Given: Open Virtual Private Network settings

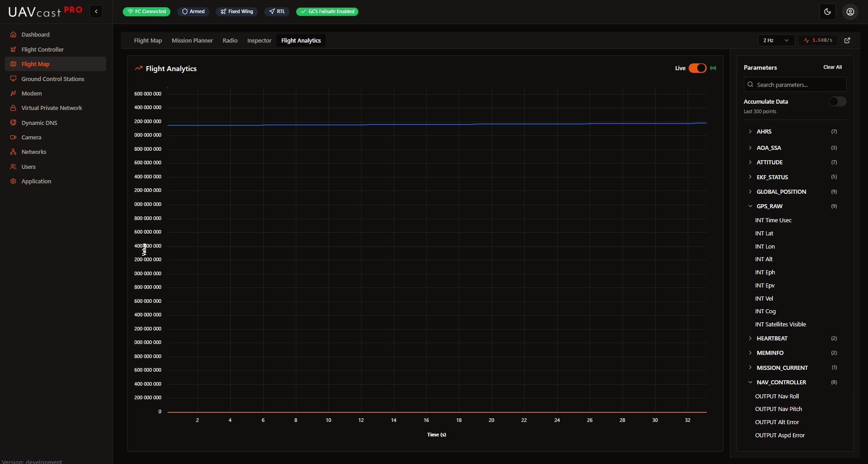Looking at the screenshot, I should [x=51, y=108].
